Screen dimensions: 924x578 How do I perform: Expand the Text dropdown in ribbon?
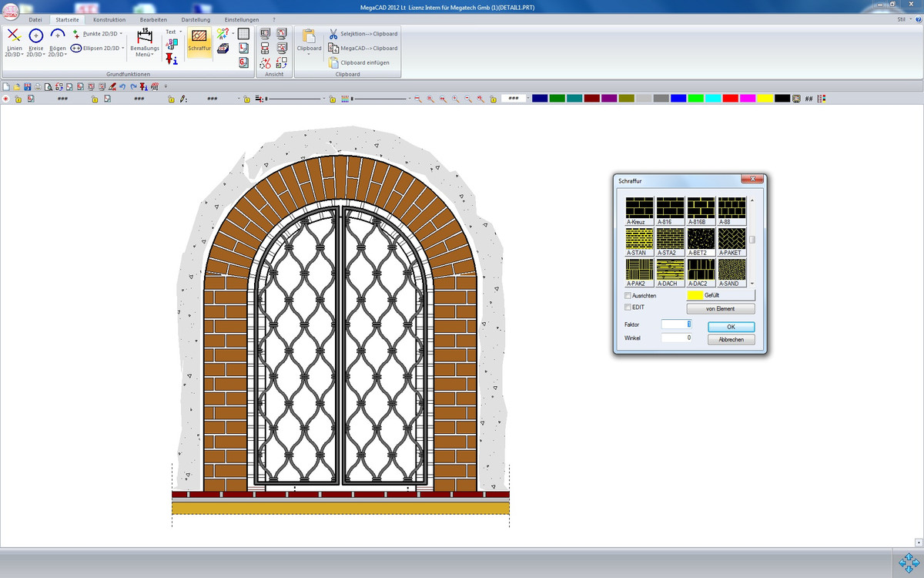tap(180, 32)
